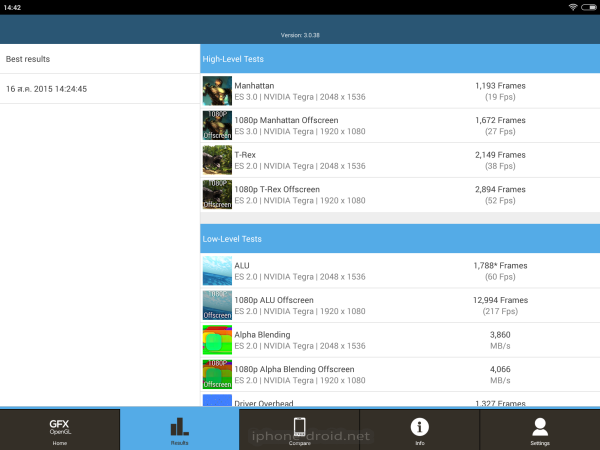
Task: Select the 1080p Alpha Blending Offscreen name
Action: 294,369
